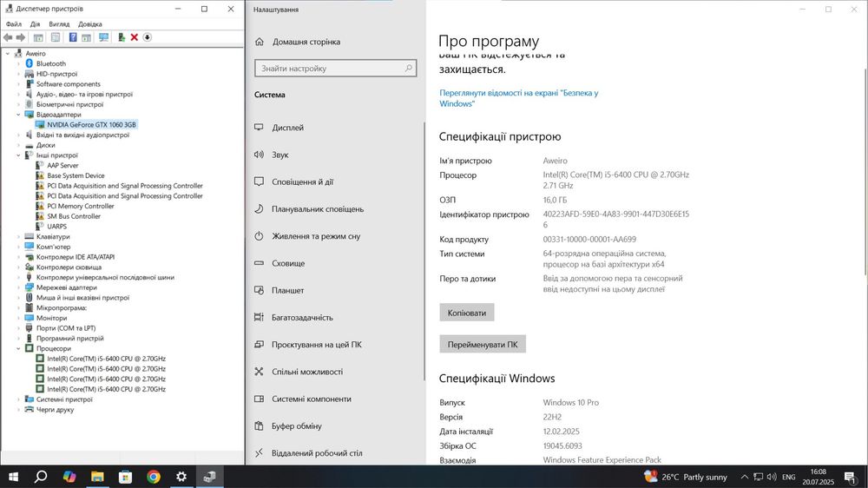Click the weather 26°C Partly sunny widget
The image size is (868, 488).
pos(686,477)
